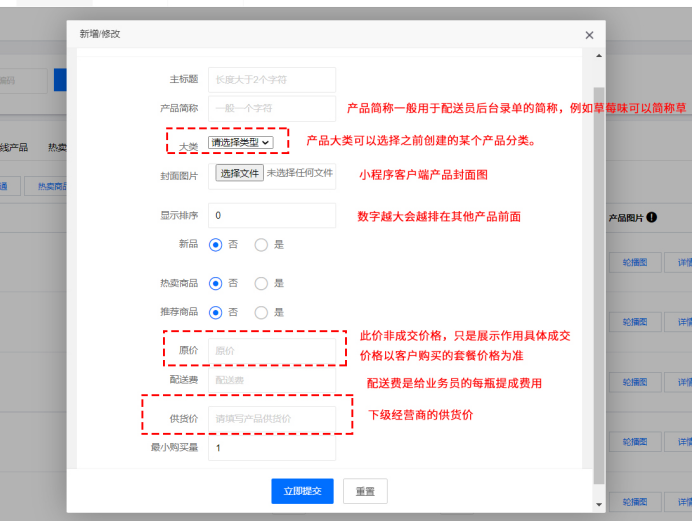692x522 pixels.
Task: Focus the 供货价 input field
Action: point(271,419)
